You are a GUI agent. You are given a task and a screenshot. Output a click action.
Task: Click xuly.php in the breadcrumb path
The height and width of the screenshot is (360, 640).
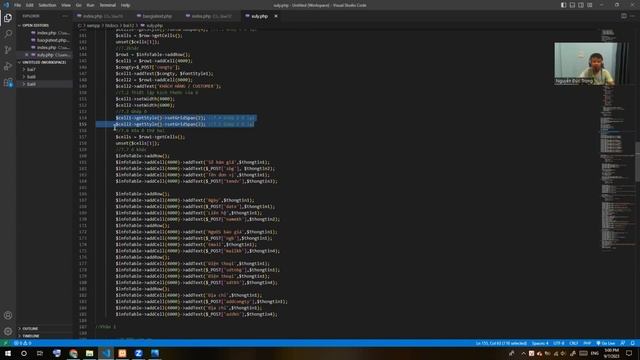(154, 25)
